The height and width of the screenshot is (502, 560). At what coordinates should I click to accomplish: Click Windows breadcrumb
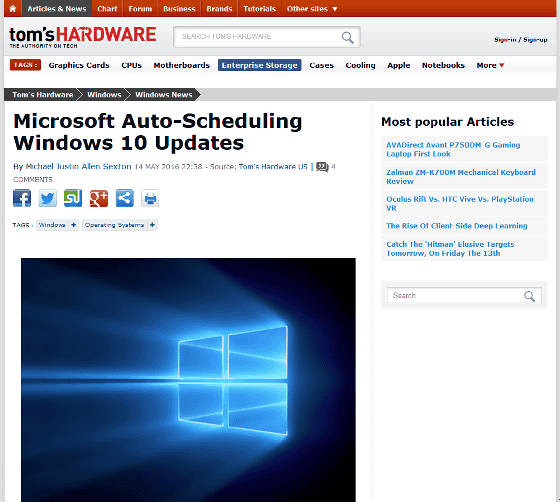click(104, 95)
